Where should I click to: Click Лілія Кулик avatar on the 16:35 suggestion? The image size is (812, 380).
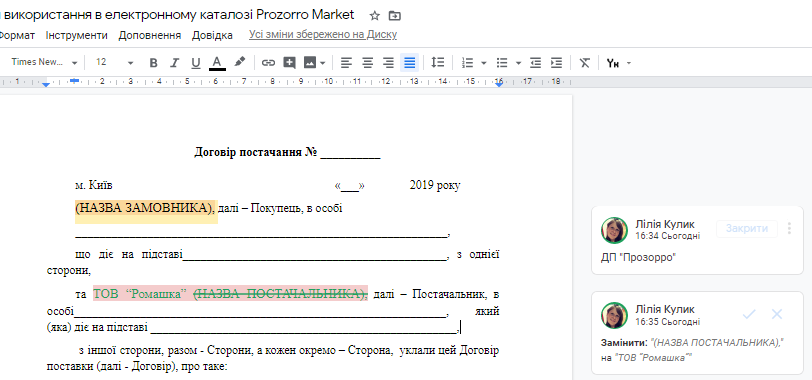614,315
